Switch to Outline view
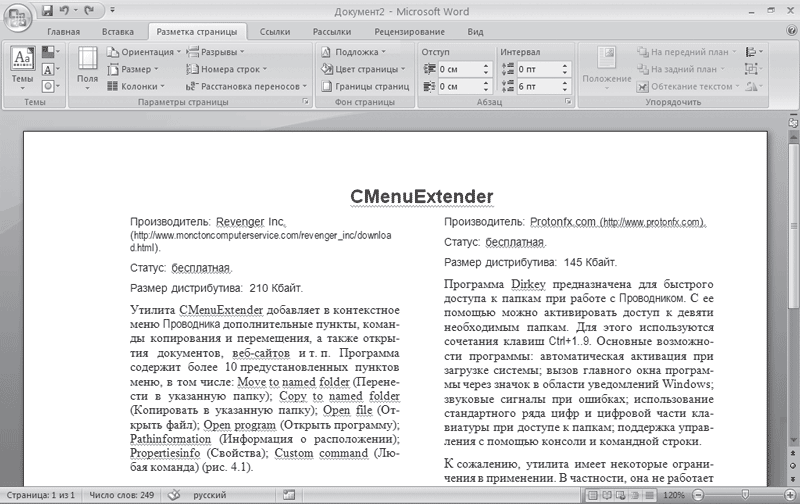The image size is (800, 504). tap(635, 495)
